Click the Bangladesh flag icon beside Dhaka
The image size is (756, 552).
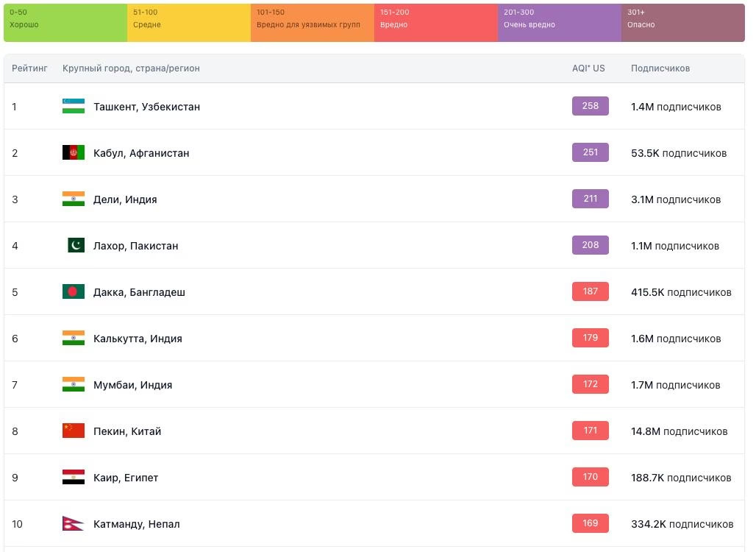(74, 291)
